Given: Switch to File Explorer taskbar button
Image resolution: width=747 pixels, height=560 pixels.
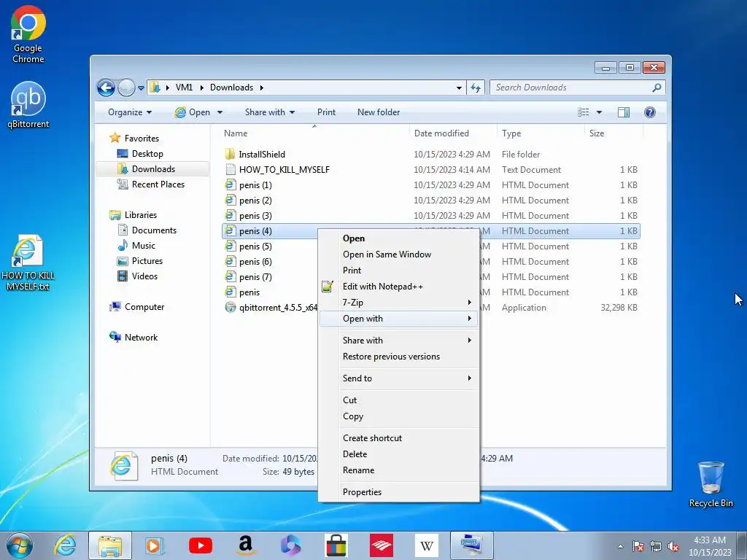Looking at the screenshot, I should 110,545.
